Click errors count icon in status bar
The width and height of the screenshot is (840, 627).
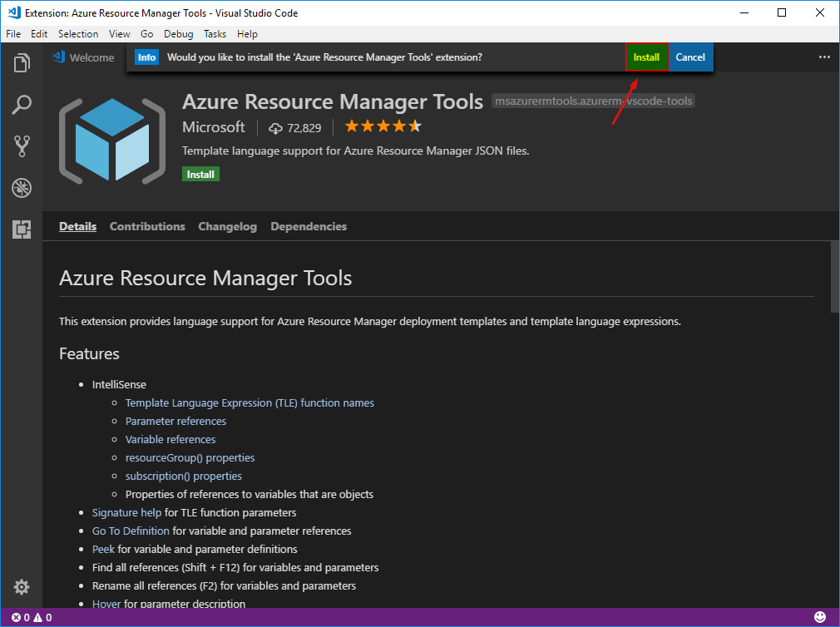16,617
